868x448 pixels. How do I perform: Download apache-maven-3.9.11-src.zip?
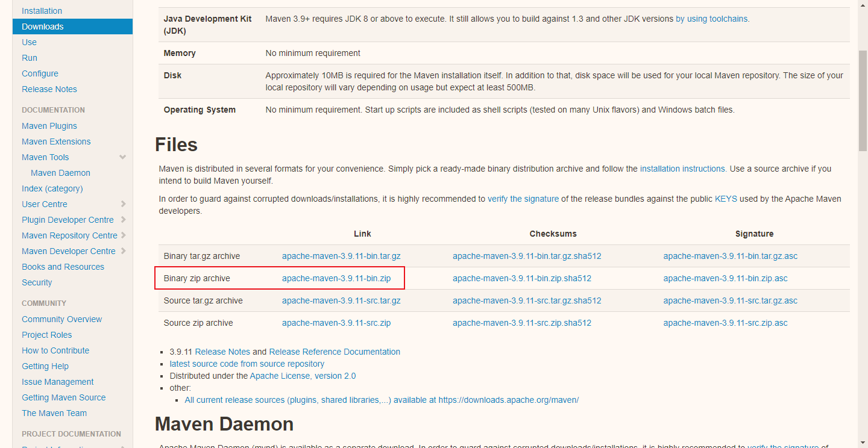[336, 323]
